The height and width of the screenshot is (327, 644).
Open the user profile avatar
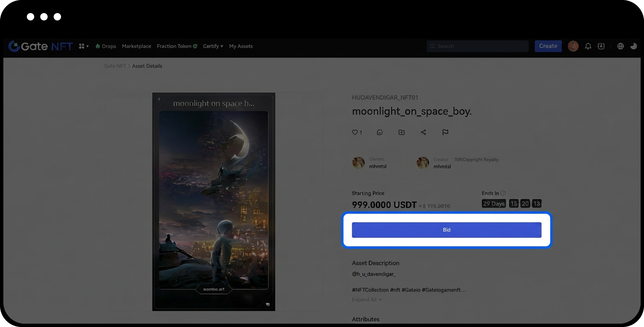[573, 46]
